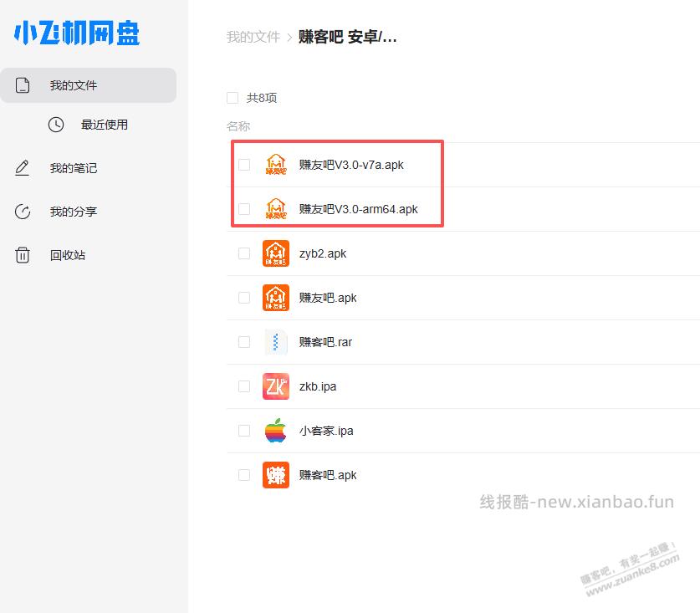The image size is (700, 613).
Task: Open 我的文件 in the sidebar
Action: (x=89, y=85)
